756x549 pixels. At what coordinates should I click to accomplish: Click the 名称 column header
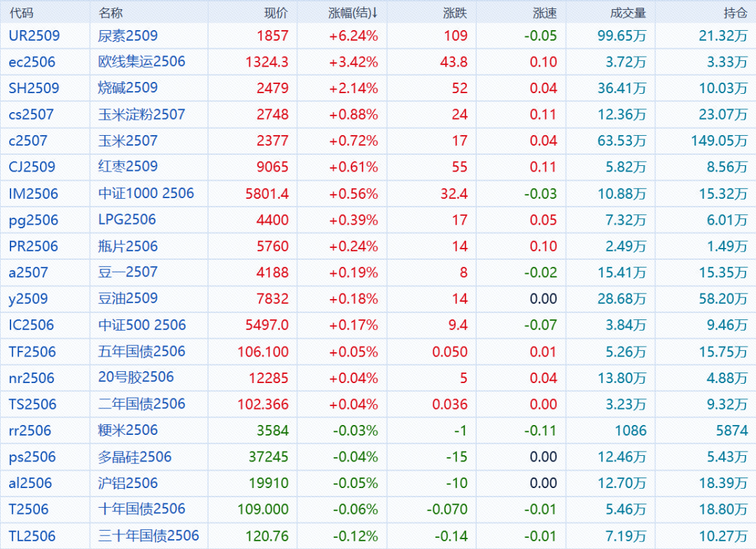(x=111, y=13)
